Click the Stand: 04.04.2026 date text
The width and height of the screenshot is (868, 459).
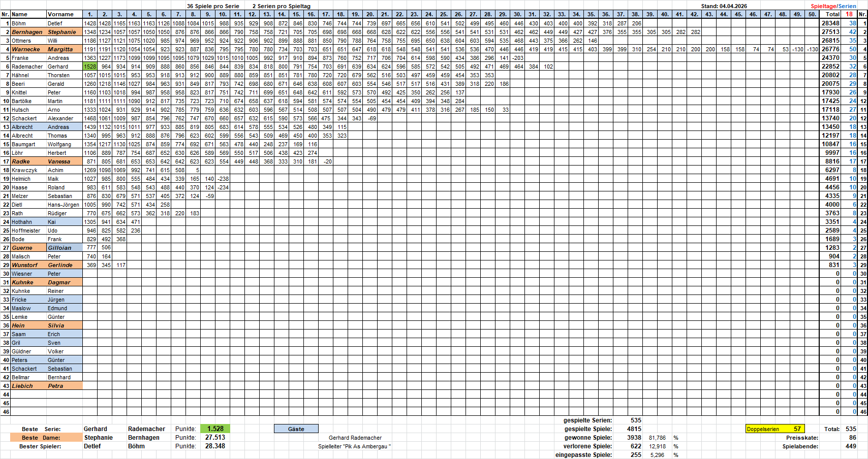pos(724,6)
